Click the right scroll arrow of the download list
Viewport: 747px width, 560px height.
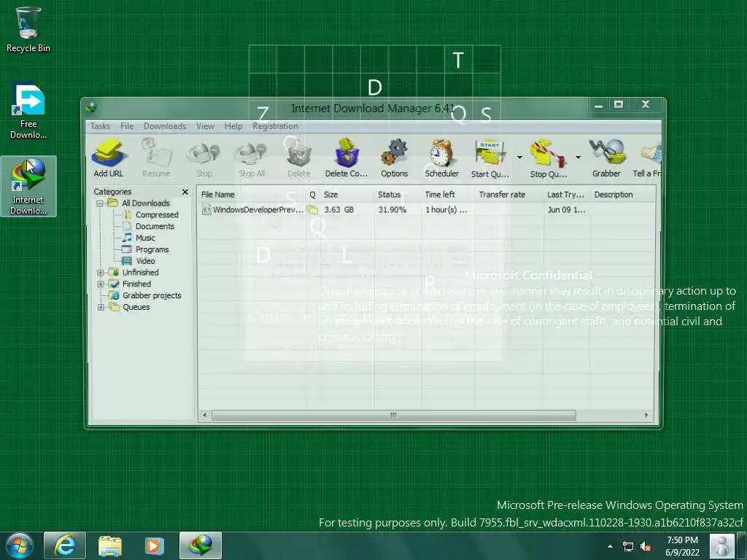click(x=646, y=415)
